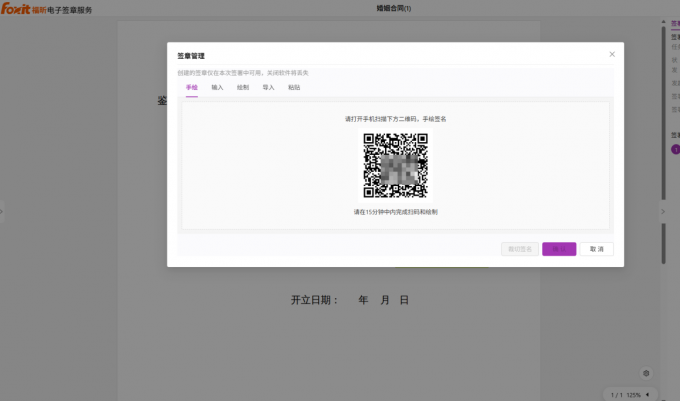This screenshot has width=680, height=401.
Task: Click the 1 / 1 page indicator
Action: click(x=616, y=395)
